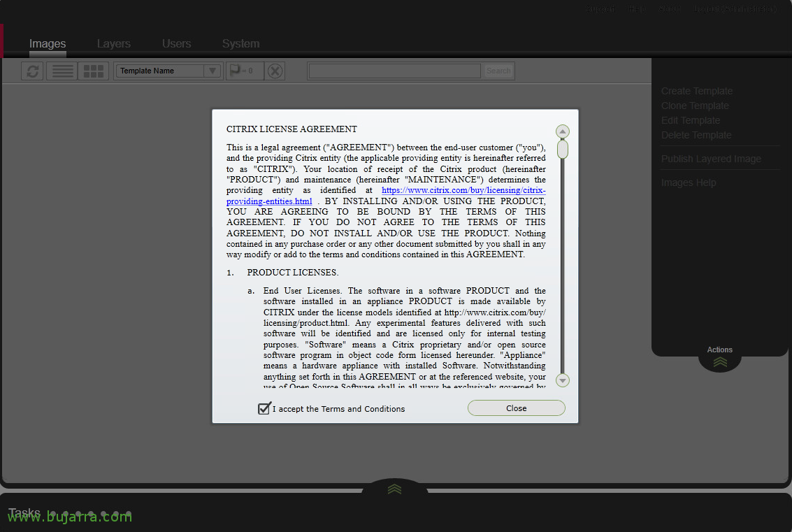The width and height of the screenshot is (792, 532).
Task: Click Logout (Administrator) in header
Action: [x=735, y=9]
